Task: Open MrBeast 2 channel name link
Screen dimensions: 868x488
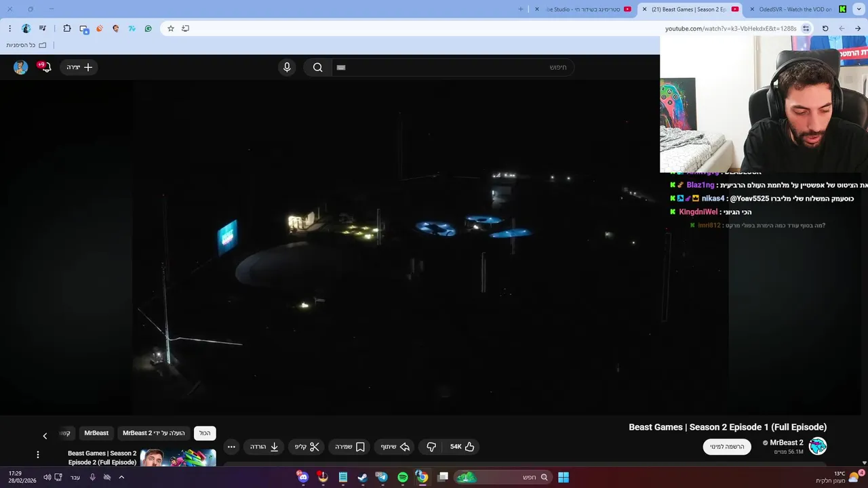Action: coord(787,443)
